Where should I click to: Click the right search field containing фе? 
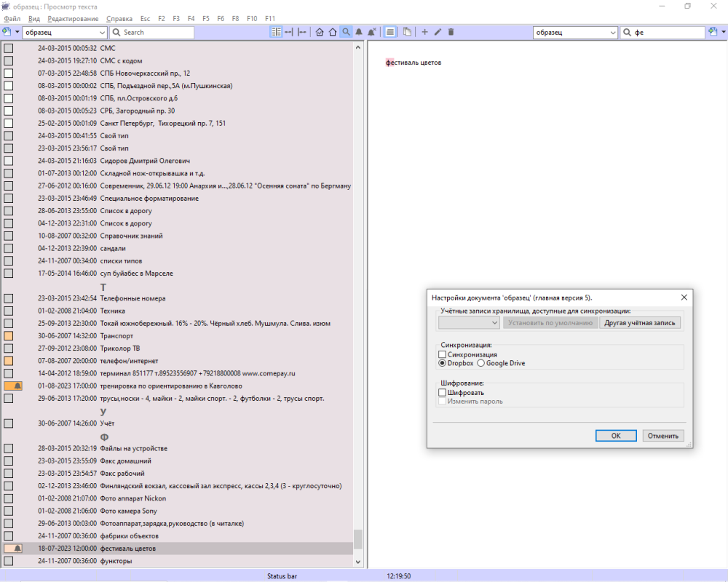point(662,33)
